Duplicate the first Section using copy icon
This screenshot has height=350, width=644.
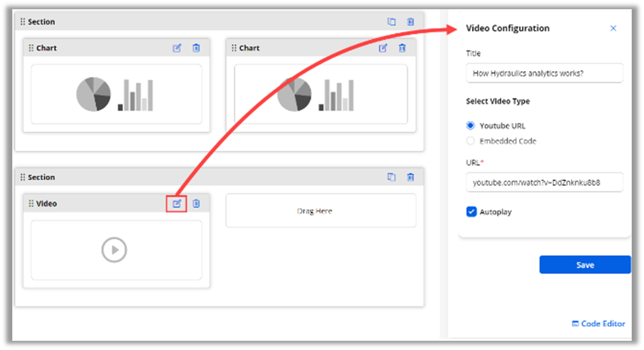coord(391,22)
